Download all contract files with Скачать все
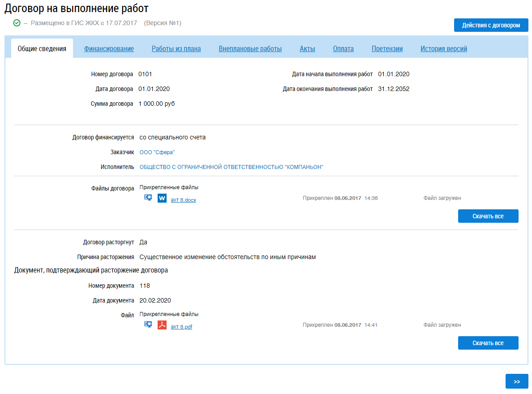This screenshot has width=532, height=394. [488, 216]
